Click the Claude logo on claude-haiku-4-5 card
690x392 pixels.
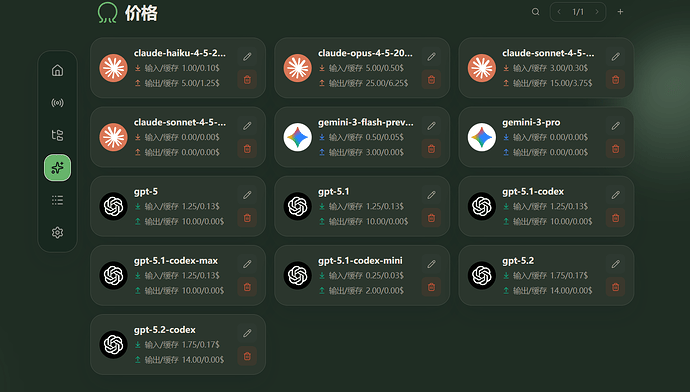click(x=114, y=68)
